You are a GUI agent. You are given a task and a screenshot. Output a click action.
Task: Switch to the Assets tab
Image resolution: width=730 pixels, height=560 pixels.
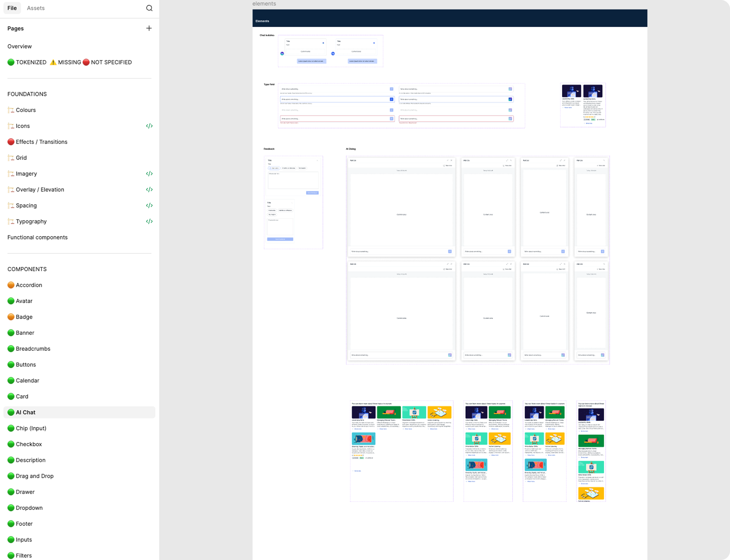click(36, 8)
